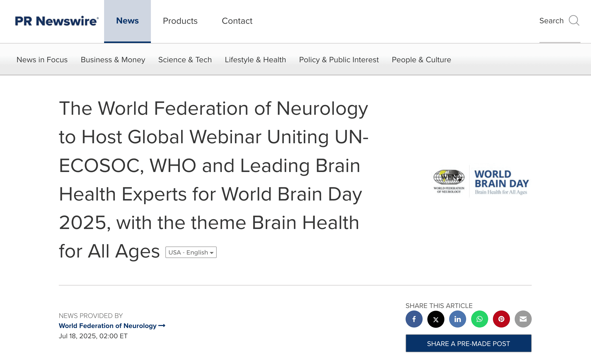The height and width of the screenshot is (364, 591).
Task: Share article on LinkedIn
Action: coord(458,319)
